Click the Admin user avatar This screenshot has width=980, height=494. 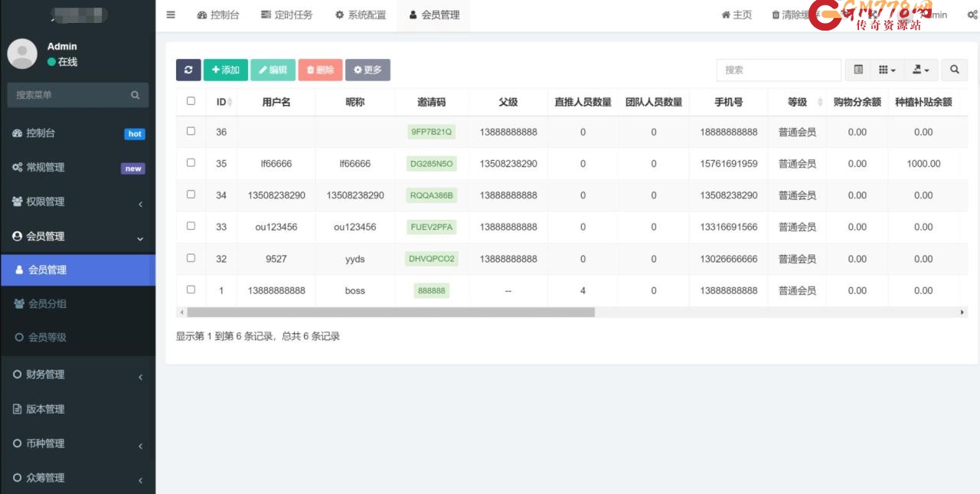[22, 54]
